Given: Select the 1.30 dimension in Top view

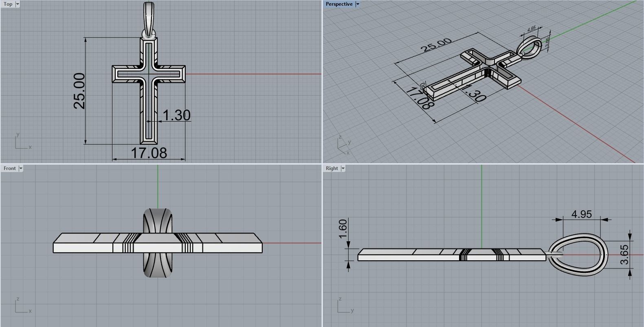Looking at the screenshot, I should coord(176,115).
